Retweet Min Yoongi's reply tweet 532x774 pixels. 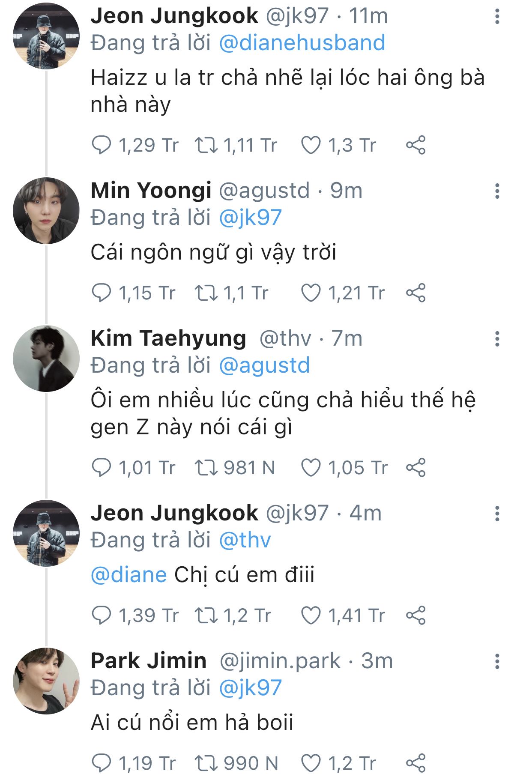[206, 293]
